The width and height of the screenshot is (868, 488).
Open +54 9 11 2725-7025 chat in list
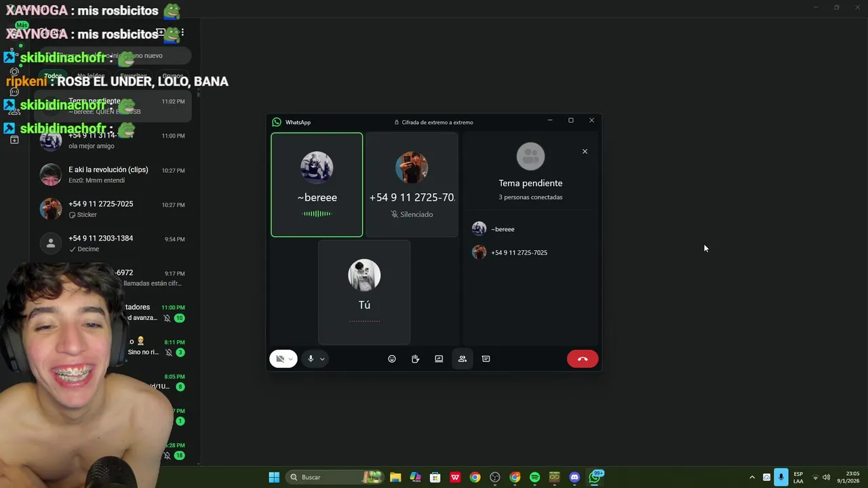pos(113,209)
